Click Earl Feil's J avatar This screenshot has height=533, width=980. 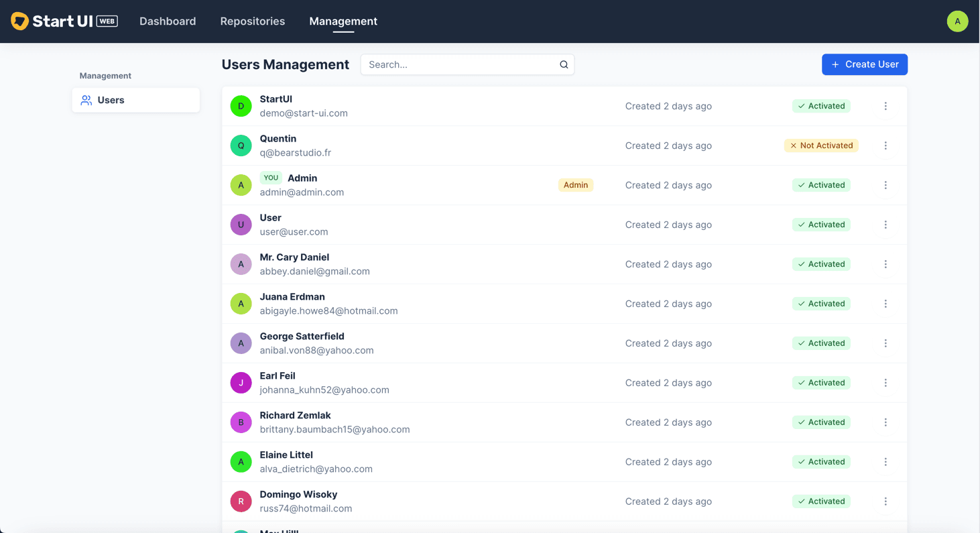241,383
